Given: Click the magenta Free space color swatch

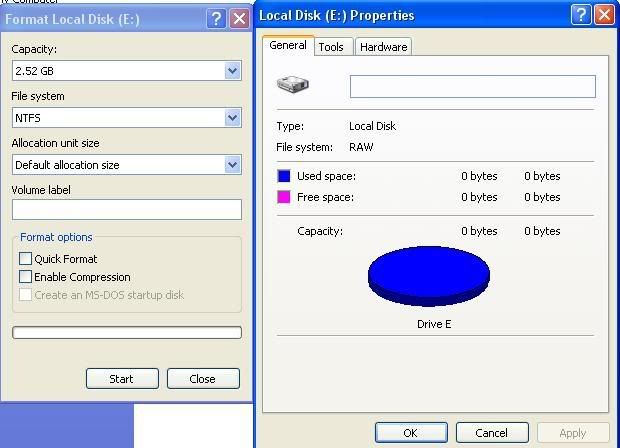Looking at the screenshot, I should coord(284,197).
